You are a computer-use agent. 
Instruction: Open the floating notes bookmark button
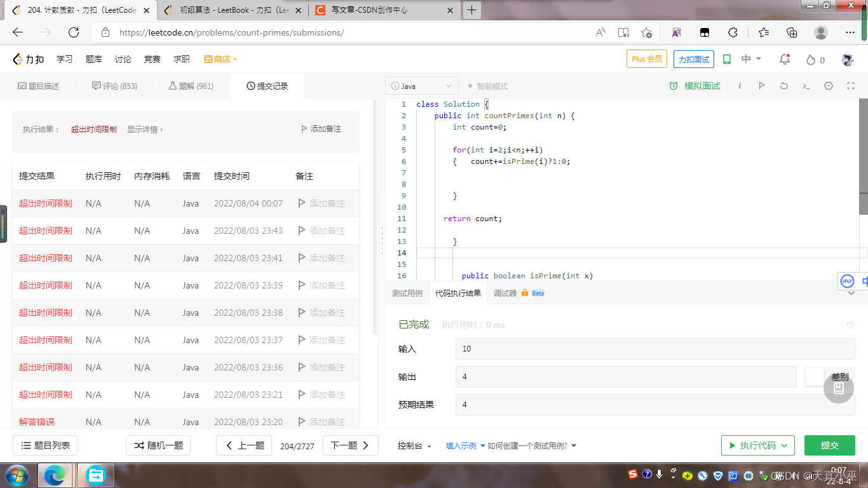click(838, 388)
